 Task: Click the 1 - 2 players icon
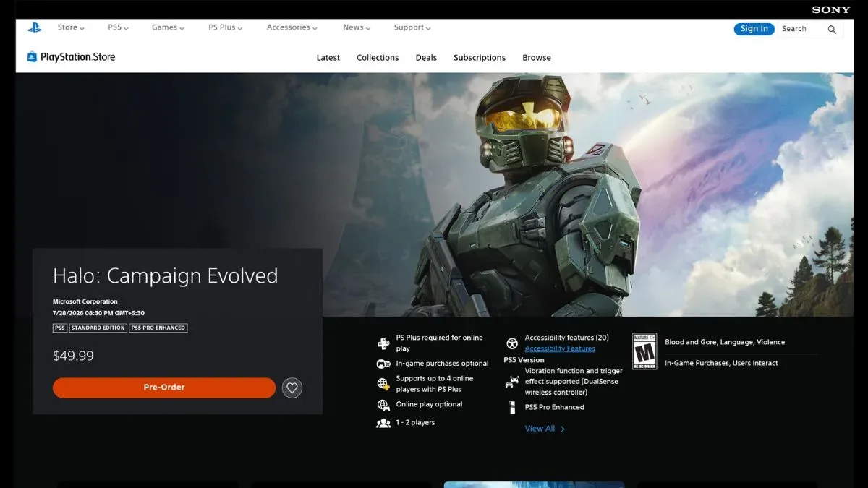(x=383, y=423)
